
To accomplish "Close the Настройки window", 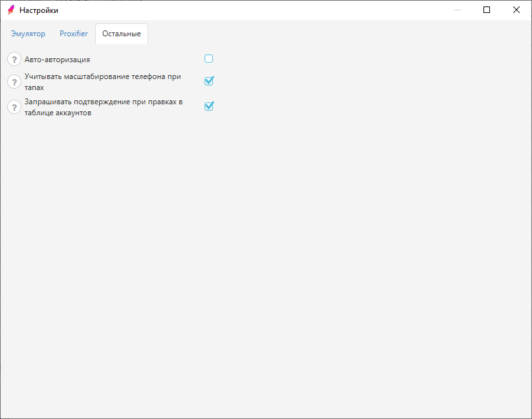I will point(516,10).
